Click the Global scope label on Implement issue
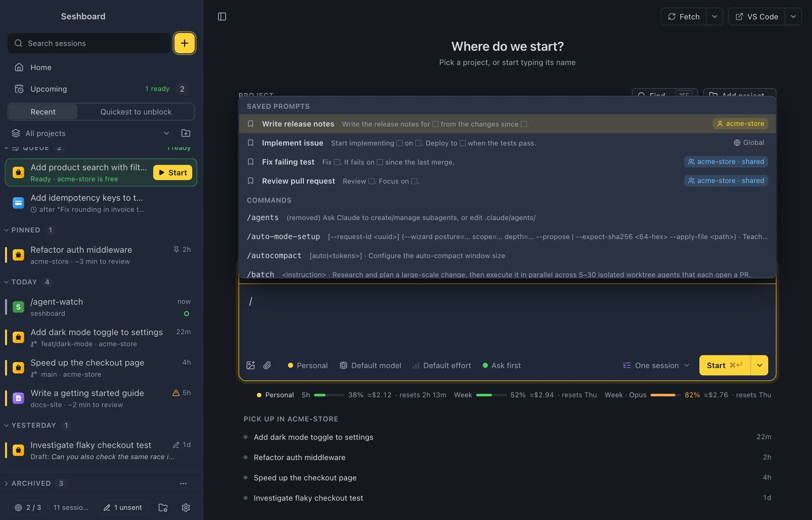The width and height of the screenshot is (812, 520). coord(749,142)
